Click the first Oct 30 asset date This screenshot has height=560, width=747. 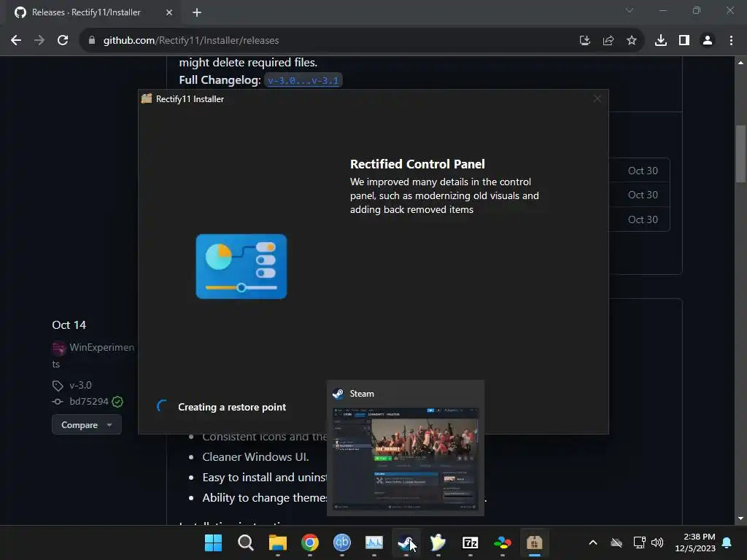tap(643, 171)
